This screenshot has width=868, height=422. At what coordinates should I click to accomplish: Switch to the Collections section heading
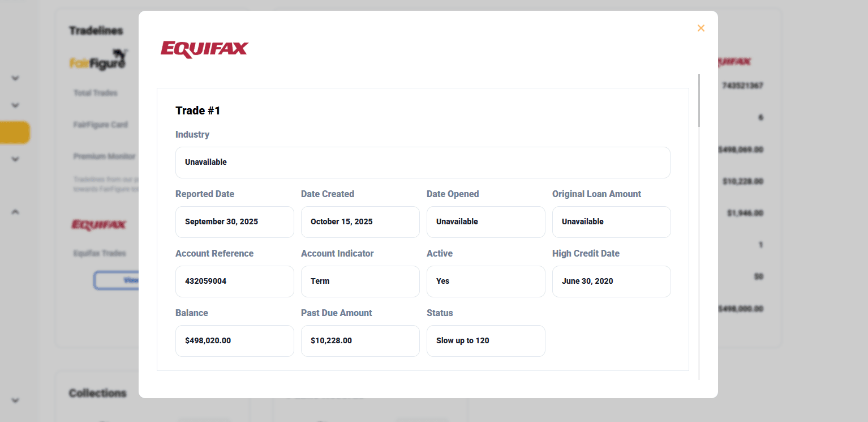[97, 393]
